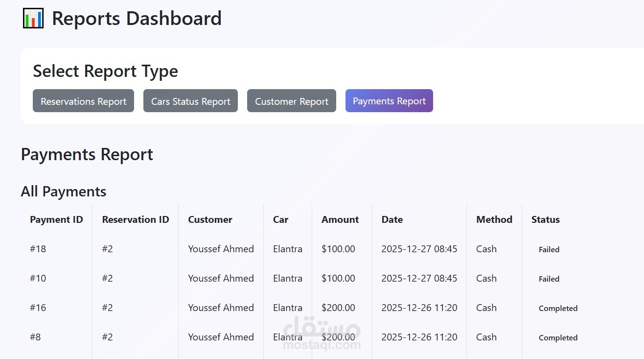Click the Car column header
644x359 pixels.
coord(280,219)
